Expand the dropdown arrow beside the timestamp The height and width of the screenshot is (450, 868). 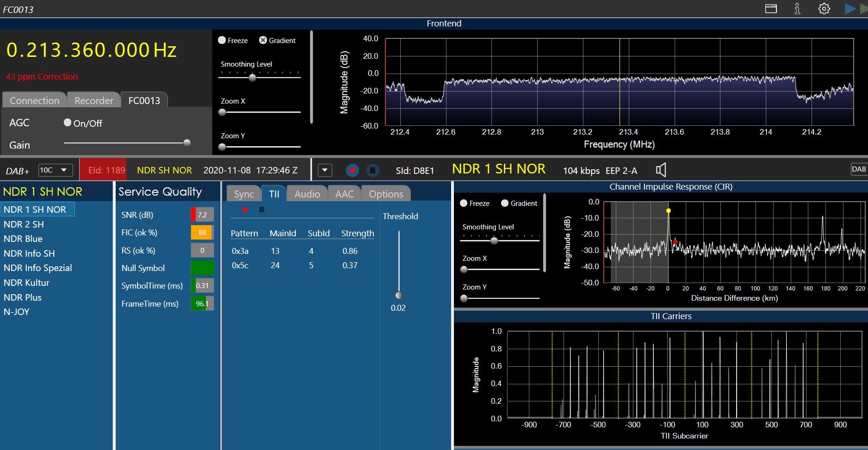(325, 170)
